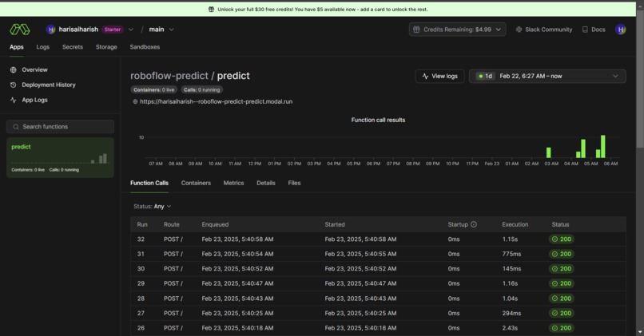Open the Secrets tab
Viewport: 644px width, 336px height.
[x=73, y=47]
